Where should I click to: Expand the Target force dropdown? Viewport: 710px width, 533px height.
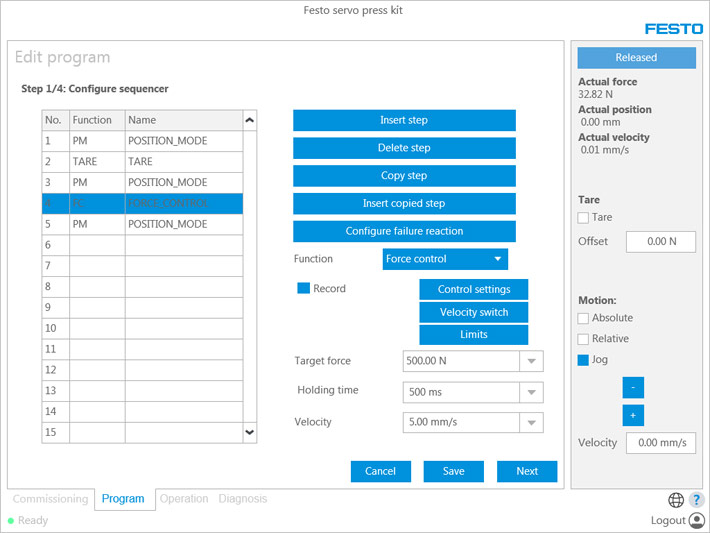[533, 361]
